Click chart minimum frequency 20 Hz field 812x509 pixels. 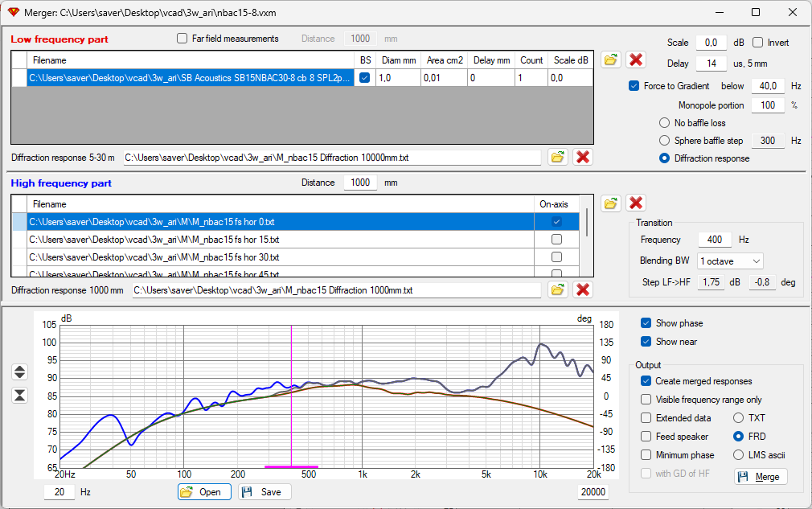[x=59, y=492]
